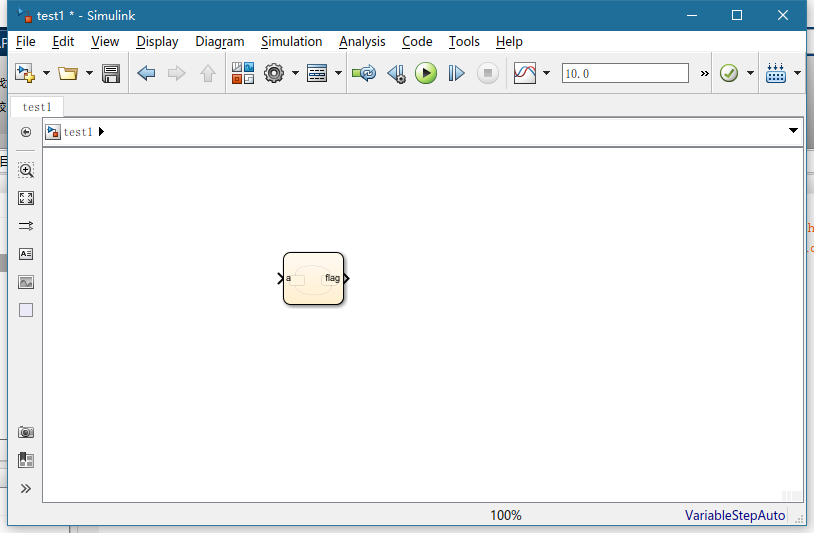Navigate Forward with gray arrow
814x533 pixels.
177,73
